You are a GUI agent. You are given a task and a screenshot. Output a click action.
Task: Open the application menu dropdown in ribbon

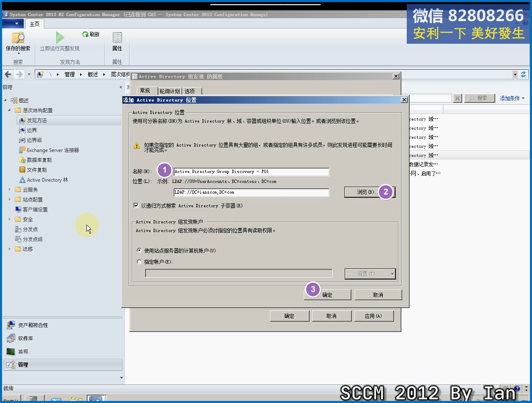tap(13, 24)
